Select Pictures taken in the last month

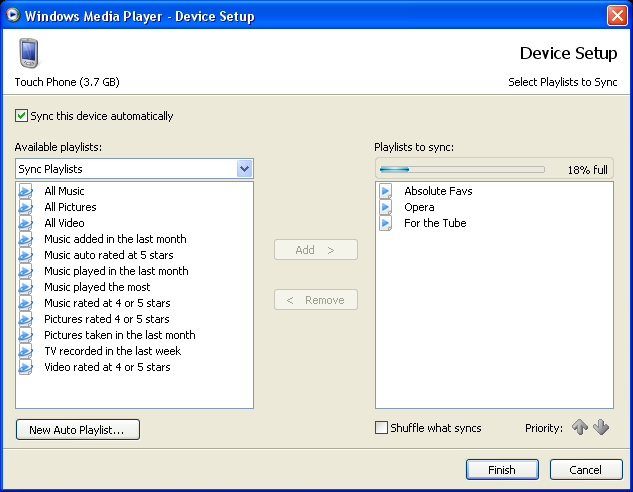(119, 335)
